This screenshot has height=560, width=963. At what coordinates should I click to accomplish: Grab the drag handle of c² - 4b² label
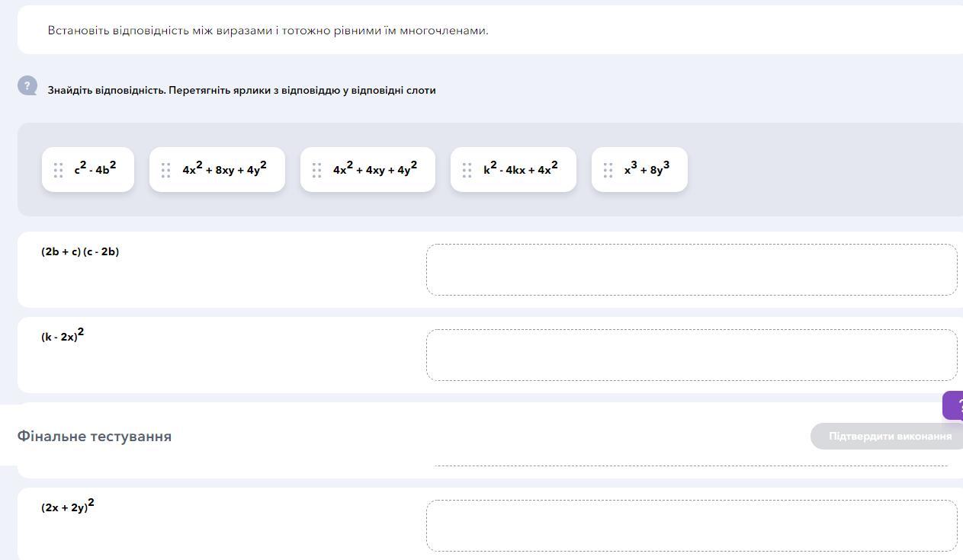(x=58, y=170)
